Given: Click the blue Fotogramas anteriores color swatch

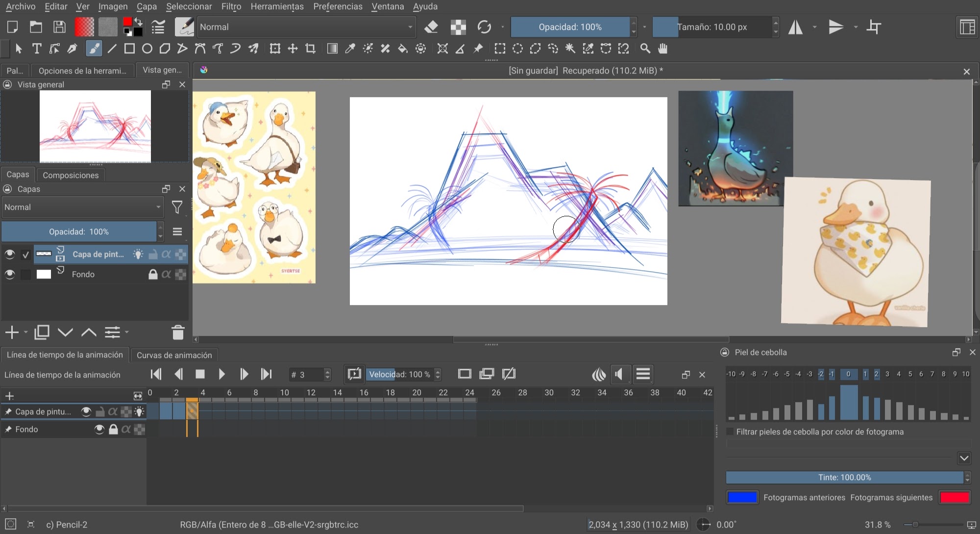Looking at the screenshot, I should pyautogui.click(x=742, y=497).
